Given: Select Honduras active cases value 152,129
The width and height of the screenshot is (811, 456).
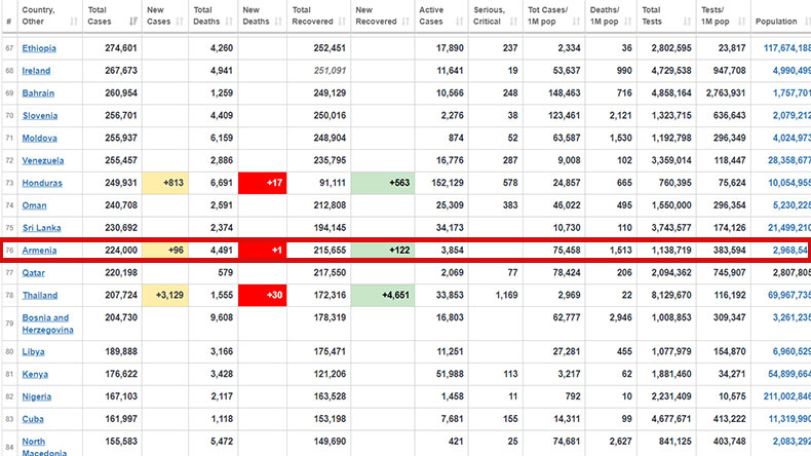Looking at the screenshot, I should [447, 183].
